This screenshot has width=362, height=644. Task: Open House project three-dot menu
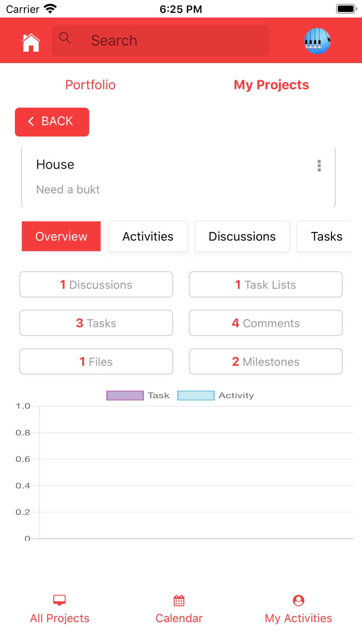pyautogui.click(x=319, y=166)
